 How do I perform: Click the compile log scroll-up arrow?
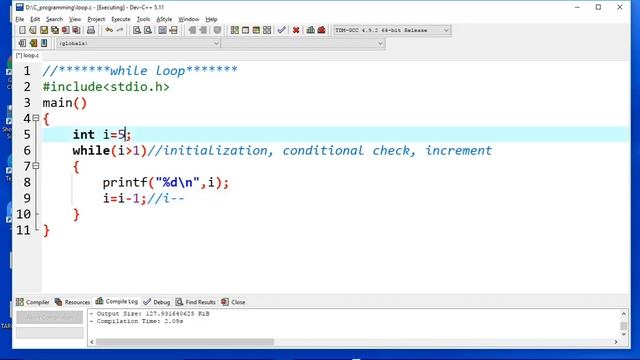pos(624,313)
